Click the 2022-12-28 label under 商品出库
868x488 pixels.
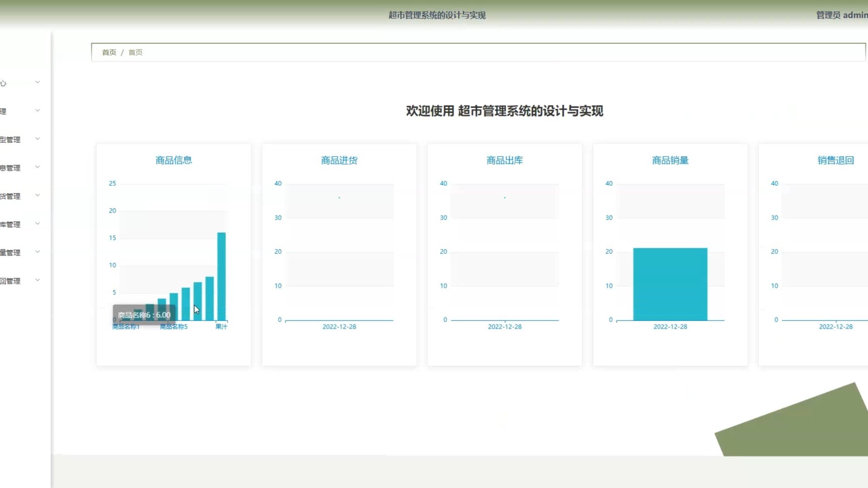coord(505,327)
